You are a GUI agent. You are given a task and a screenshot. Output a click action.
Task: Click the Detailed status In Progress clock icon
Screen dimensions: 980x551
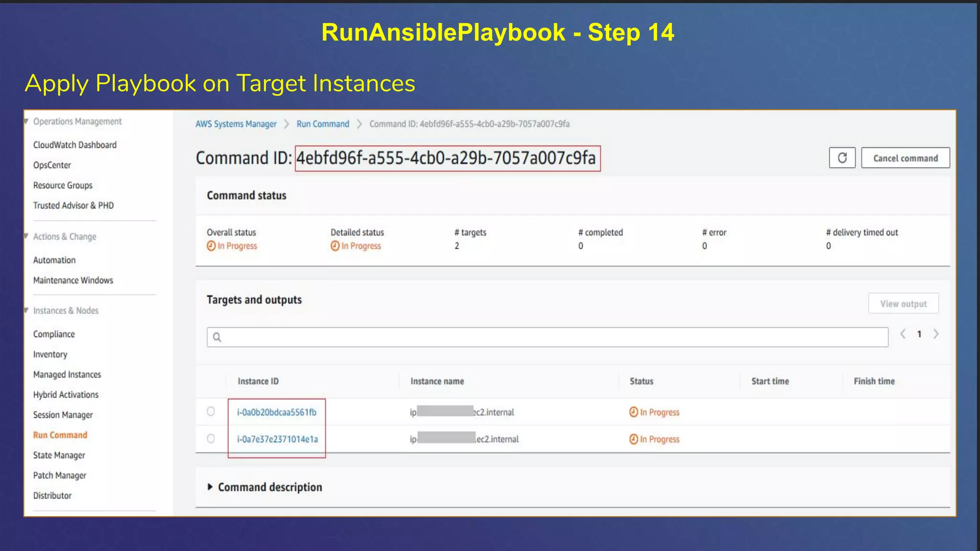(335, 246)
